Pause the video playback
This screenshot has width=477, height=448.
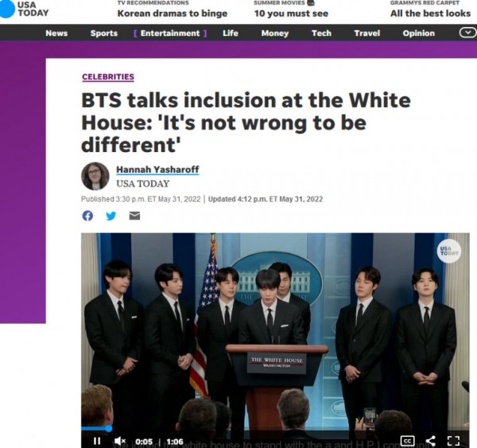click(x=97, y=441)
